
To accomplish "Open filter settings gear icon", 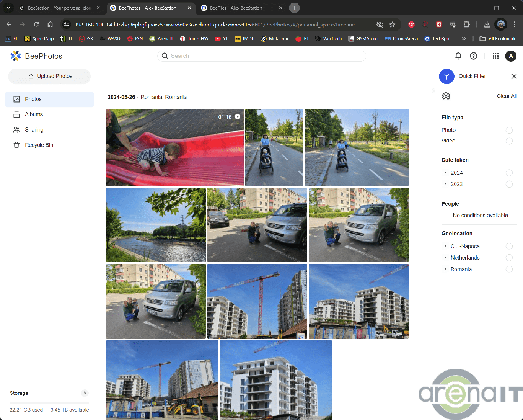I will click(446, 96).
